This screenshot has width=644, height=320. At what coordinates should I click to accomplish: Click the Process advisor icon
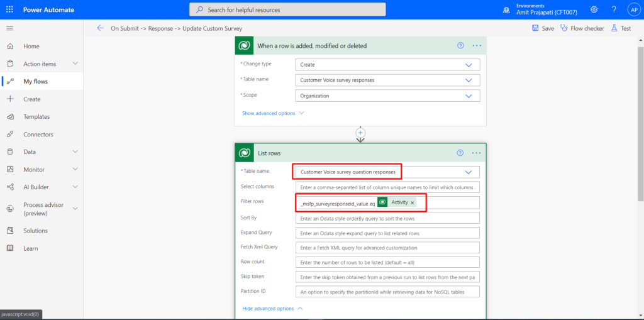tap(10, 209)
